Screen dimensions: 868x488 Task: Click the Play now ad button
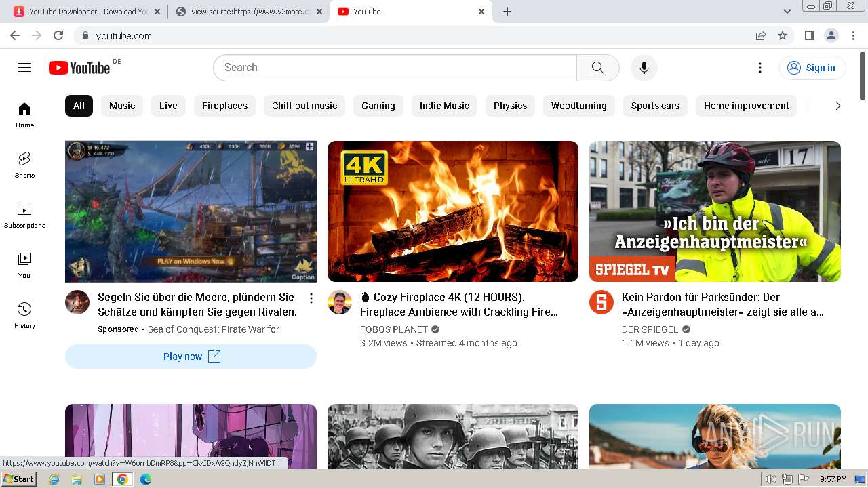(x=191, y=357)
